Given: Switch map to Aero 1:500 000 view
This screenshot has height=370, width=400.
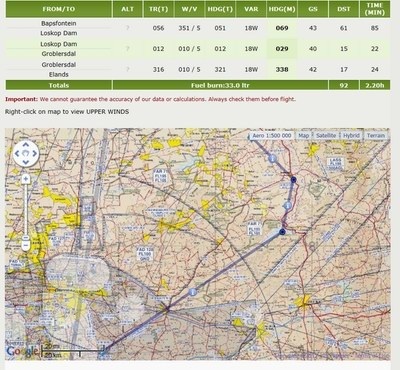Looking at the screenshot, I should coord(272,136).
